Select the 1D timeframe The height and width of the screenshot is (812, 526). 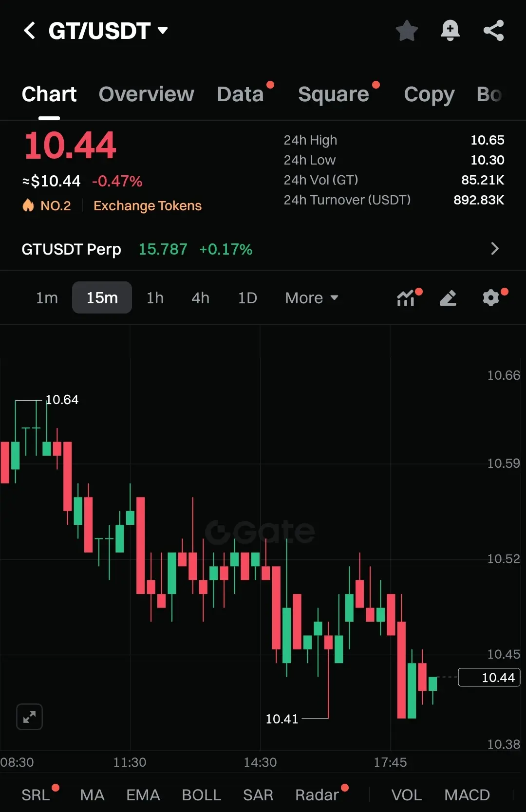point(247,297)
